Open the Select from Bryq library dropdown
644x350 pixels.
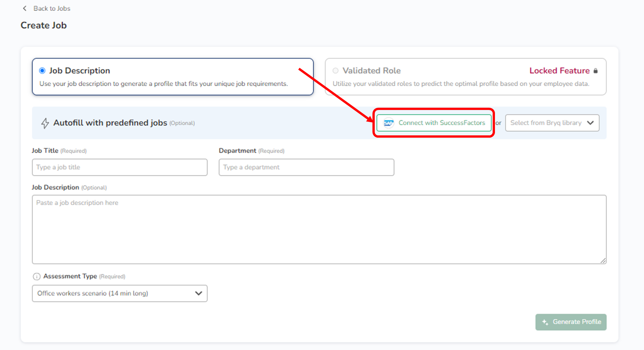click(546, 123)
